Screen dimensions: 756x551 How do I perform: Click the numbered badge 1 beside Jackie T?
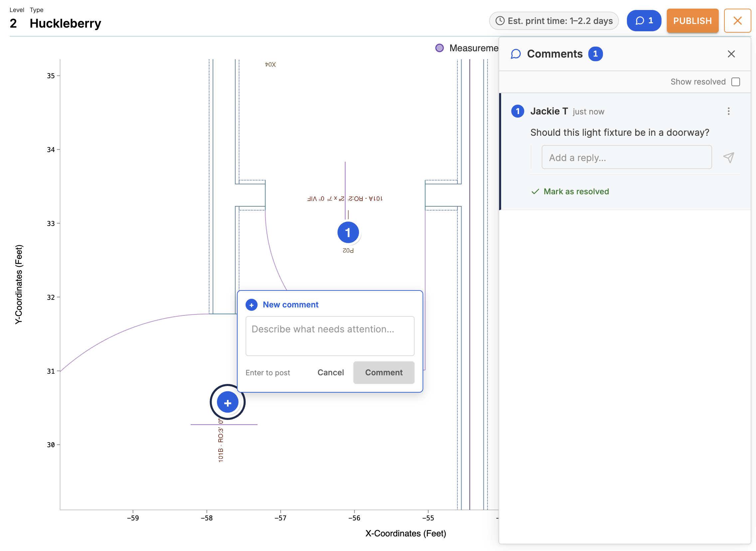517,111
